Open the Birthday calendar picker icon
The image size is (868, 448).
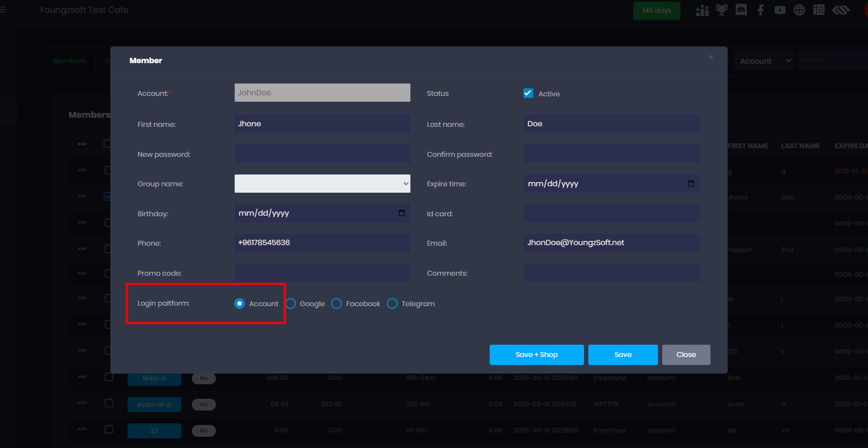(402, 213)
